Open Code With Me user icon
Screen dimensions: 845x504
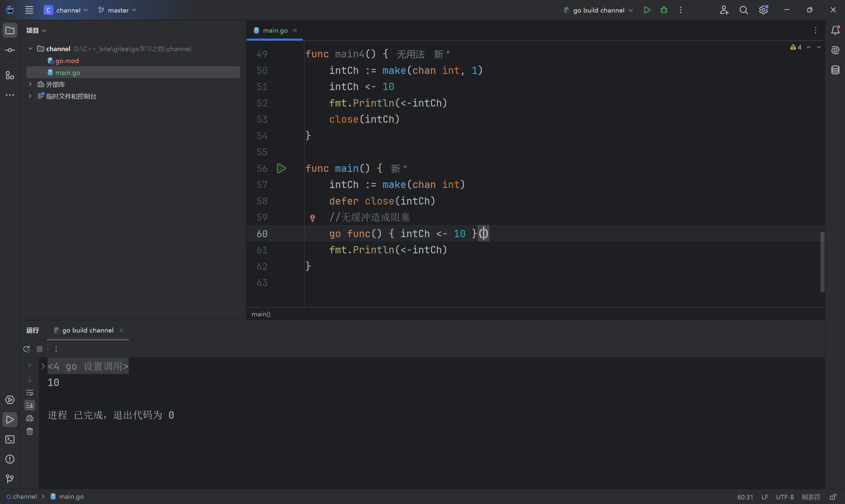point(724,10)
